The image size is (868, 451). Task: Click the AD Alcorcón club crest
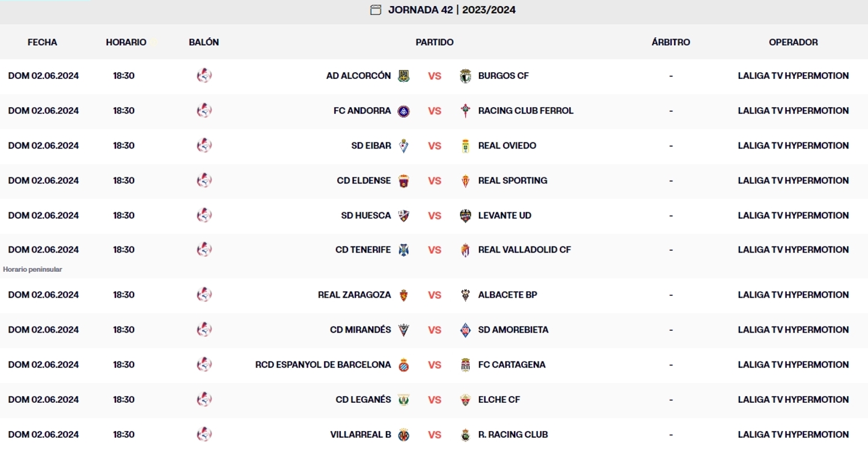(405, 76)
